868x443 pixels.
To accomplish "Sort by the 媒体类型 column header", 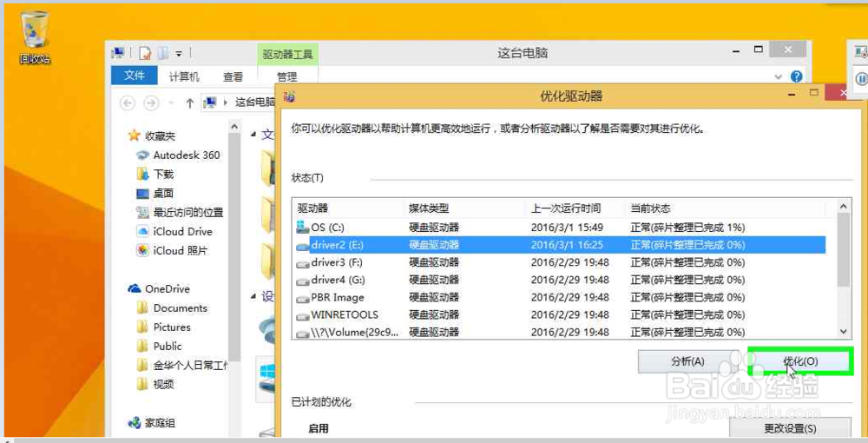I will (x=465, y=208).
